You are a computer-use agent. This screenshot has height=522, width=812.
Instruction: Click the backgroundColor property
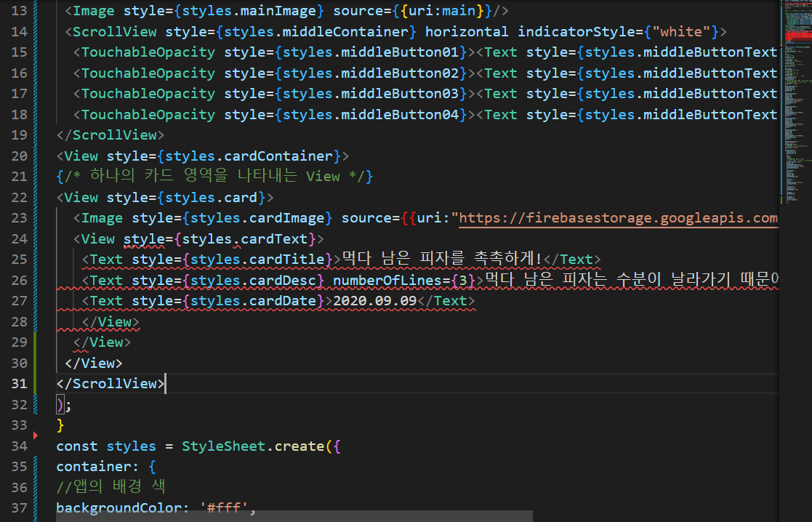118,508
